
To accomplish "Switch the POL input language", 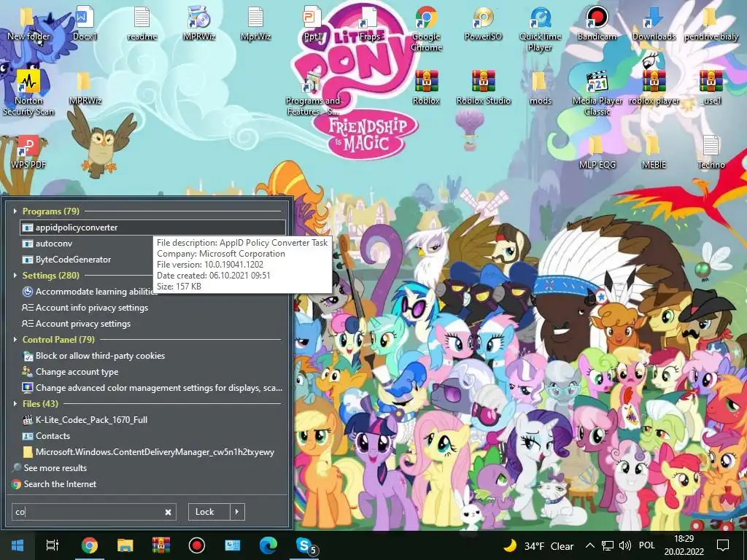I will 647,545.
